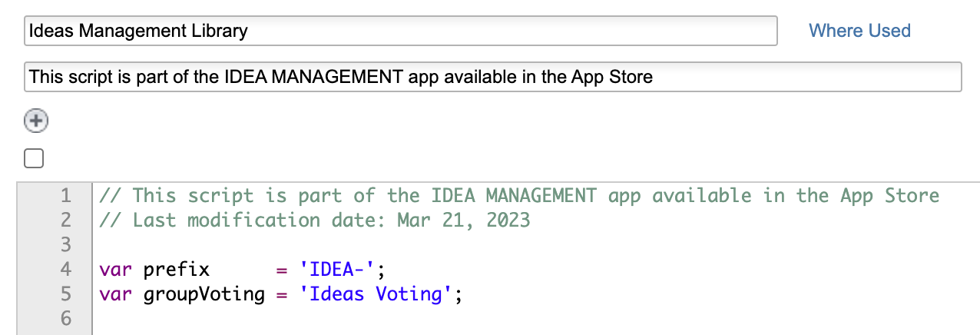Viewport: 980px width, 335px height.
Task: Click line number 2 in gutter
Action: click(65, 220)
